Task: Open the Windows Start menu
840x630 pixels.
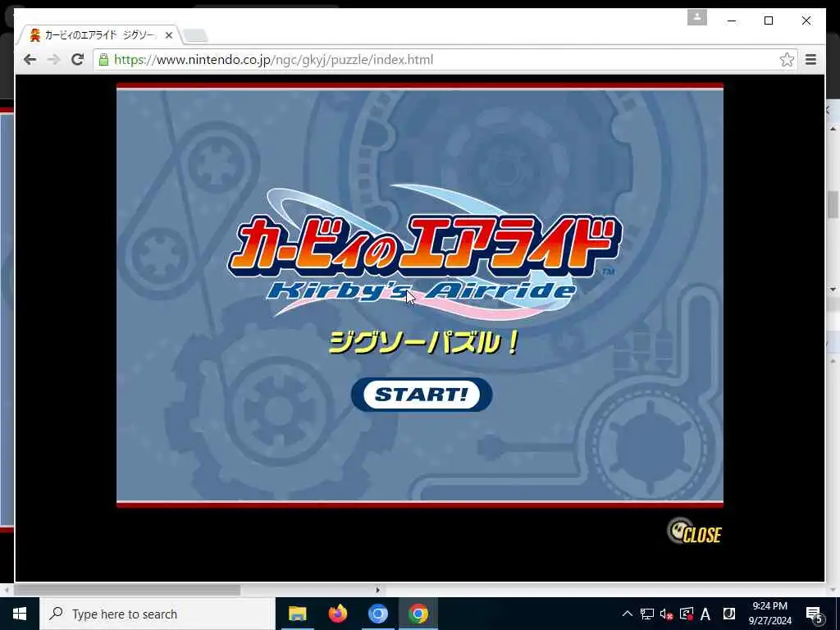Action: pyautogui.click(x=20, y=614)
